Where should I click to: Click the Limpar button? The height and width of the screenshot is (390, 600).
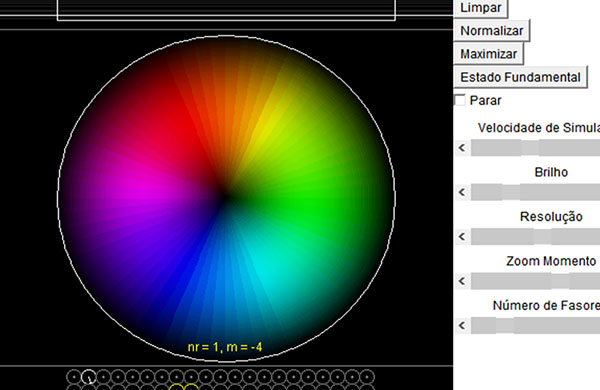coord(481,8)
